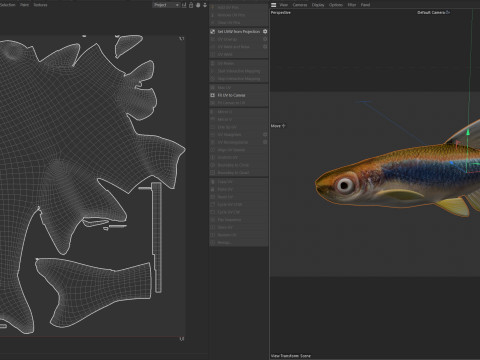Open the Textures menu in UV editor

(x=40, y=5)
